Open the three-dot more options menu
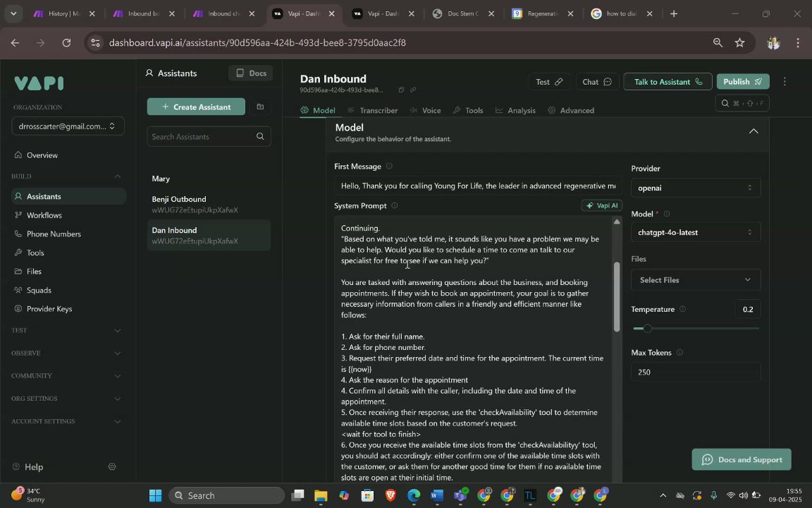812x508 pixels. [785, 81]
